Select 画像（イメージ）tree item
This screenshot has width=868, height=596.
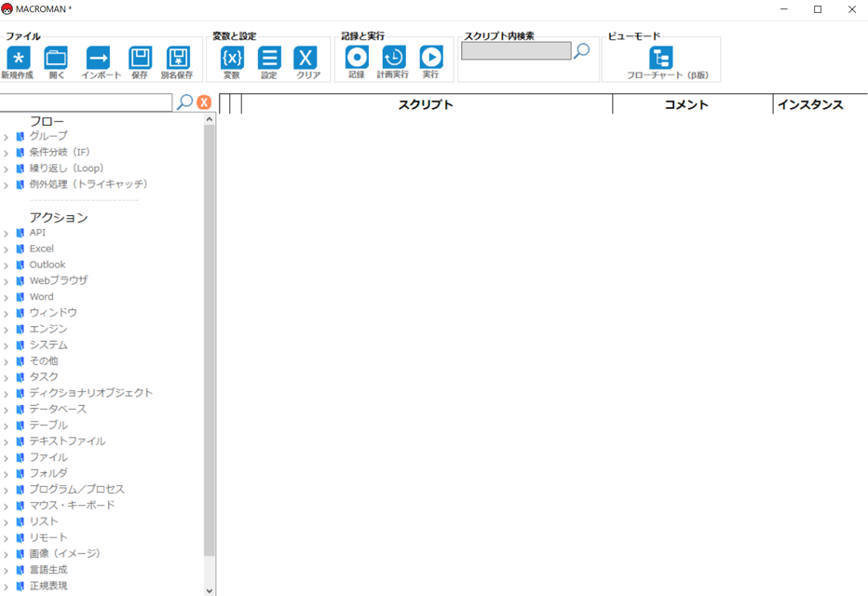click(65, 553)
